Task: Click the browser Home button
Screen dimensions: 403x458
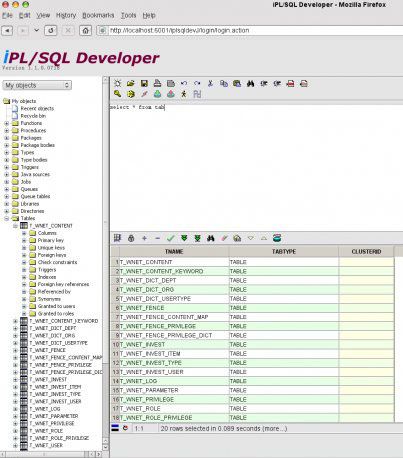Action: click(x=85, y=31)
